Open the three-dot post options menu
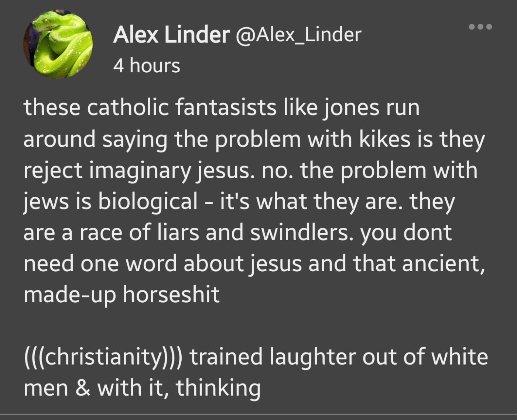The width and height of the screenshot is (517, 420). (480, 27)
